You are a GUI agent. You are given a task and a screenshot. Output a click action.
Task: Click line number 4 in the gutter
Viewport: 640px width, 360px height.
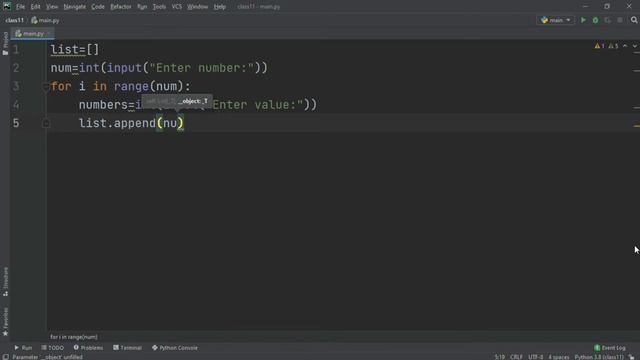pyautogui.click(x=16, y=105)
